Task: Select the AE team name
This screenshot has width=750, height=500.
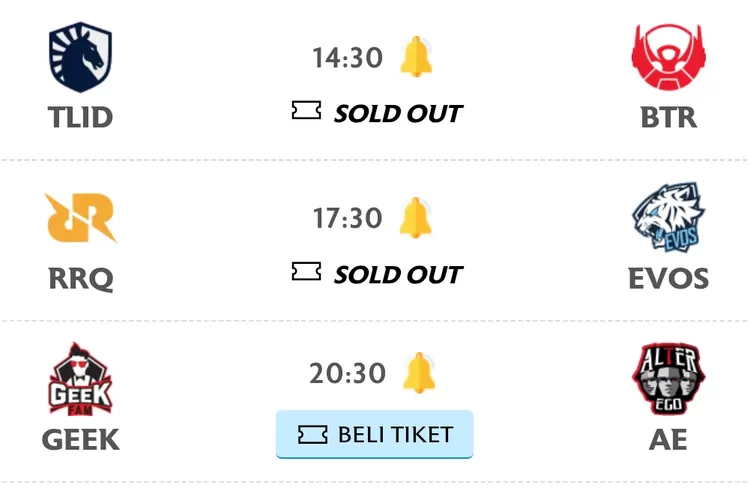Action: coord(668,439)
